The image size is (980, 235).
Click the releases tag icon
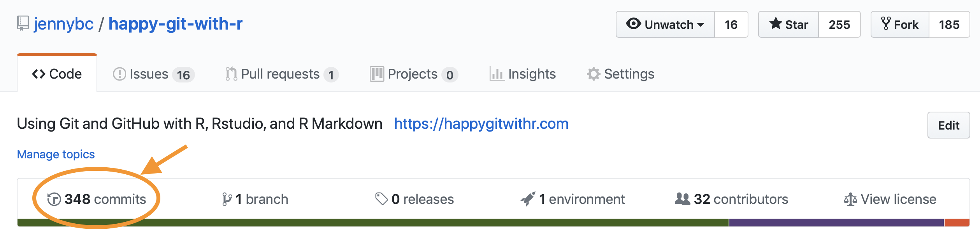(x=381, y=199)
